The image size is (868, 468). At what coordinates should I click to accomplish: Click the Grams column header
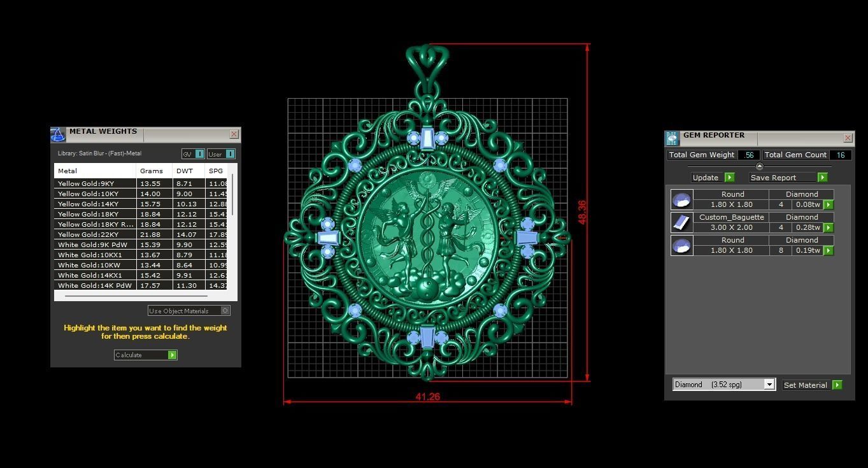point(154,171)
